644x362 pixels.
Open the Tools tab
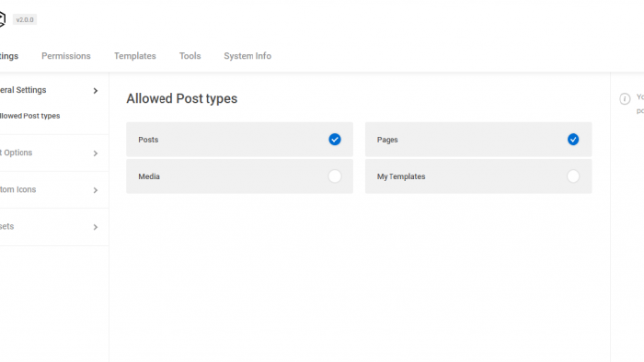pos(190,56)
